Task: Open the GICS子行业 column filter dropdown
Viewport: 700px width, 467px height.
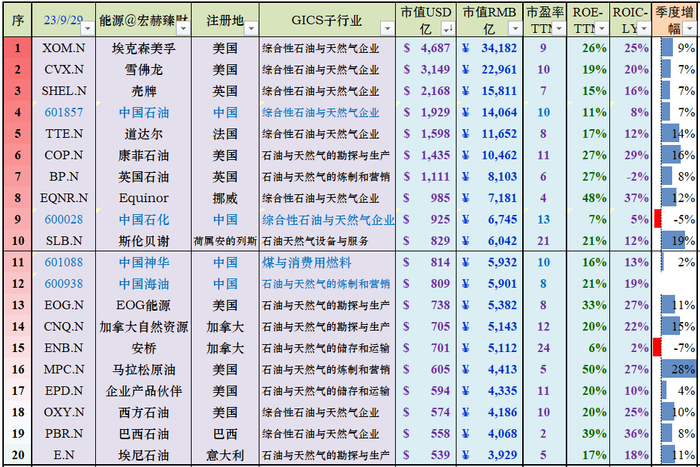Action: [387, 29]
